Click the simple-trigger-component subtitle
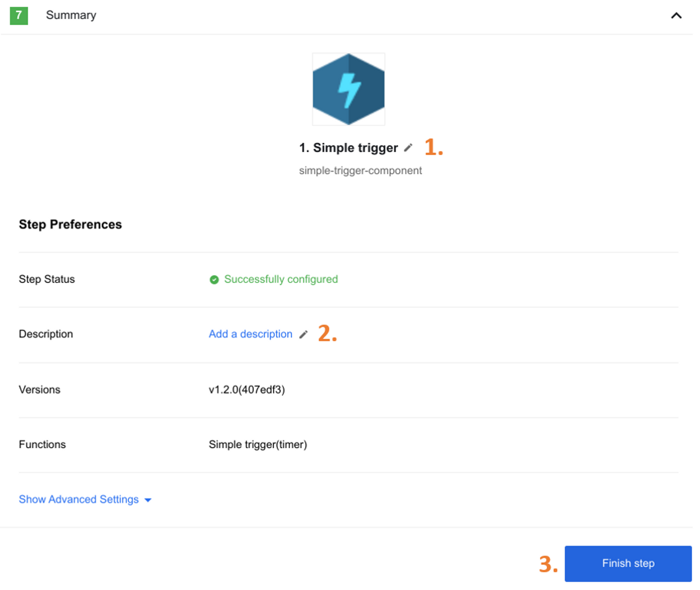Screen dimensions: 700x590 point(360,170)
